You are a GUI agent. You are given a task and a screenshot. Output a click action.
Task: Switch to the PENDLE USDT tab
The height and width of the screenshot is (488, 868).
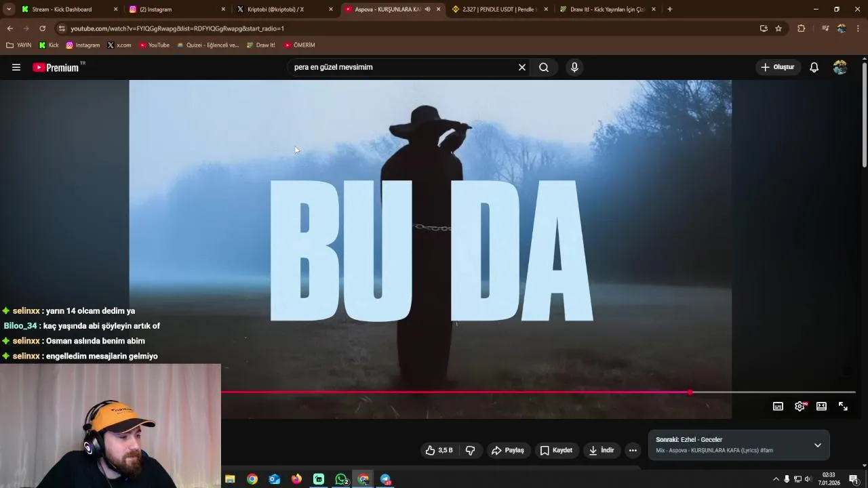point(500,9)
